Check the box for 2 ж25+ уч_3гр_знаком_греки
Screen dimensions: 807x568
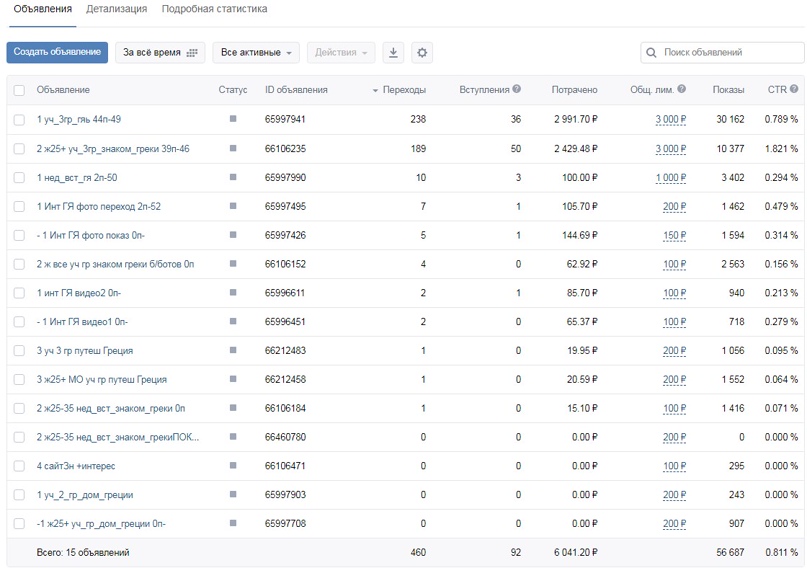click(x=19, y=149)
